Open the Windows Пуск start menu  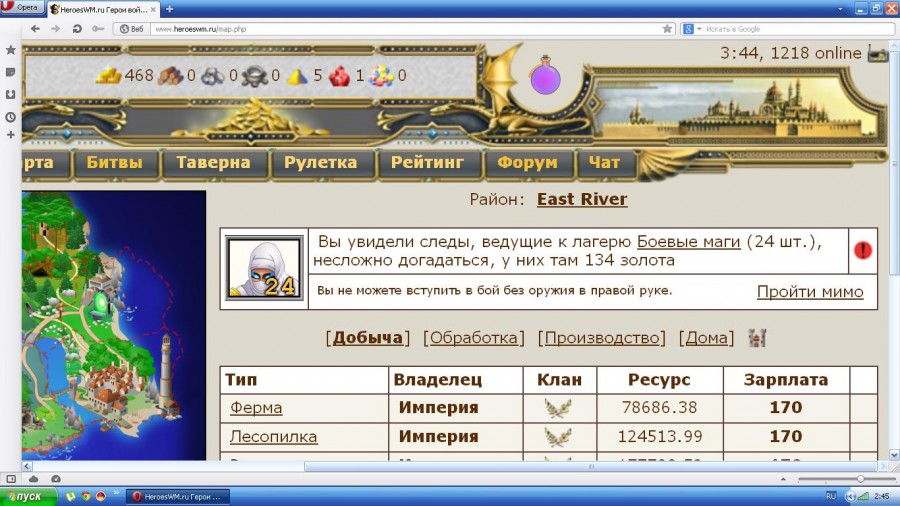coord(28,496)
